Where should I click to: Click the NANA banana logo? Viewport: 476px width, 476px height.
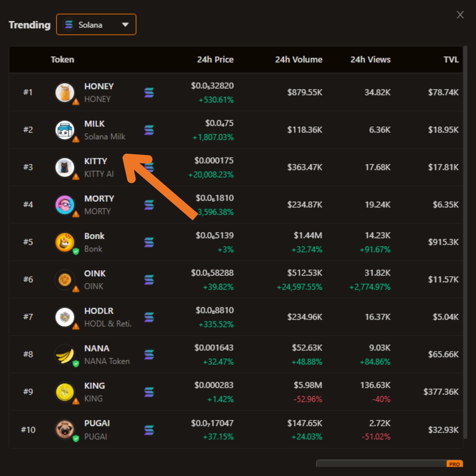tap(65, 354)
